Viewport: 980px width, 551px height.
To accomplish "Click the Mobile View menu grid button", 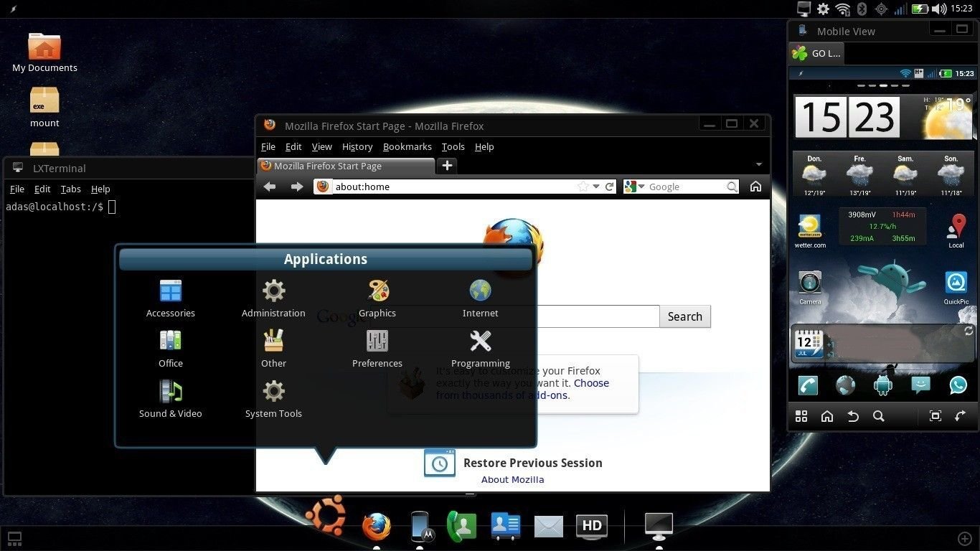I will click(x=801, y=416).
